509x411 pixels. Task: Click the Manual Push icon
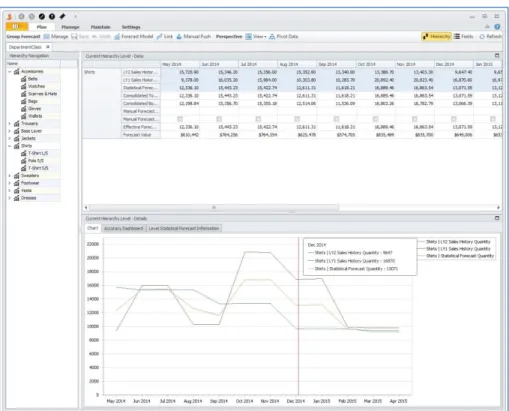[179, 36]
